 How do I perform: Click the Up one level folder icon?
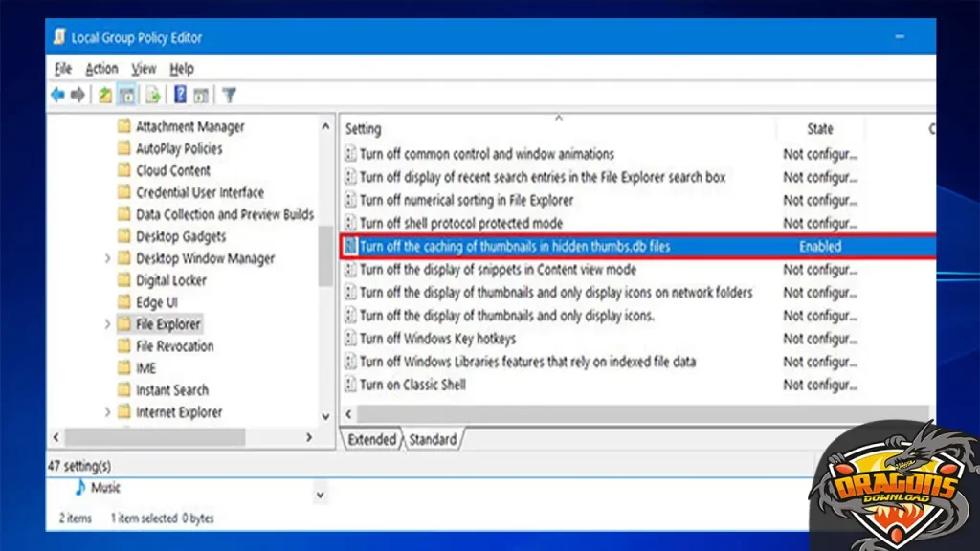(105, 95)
